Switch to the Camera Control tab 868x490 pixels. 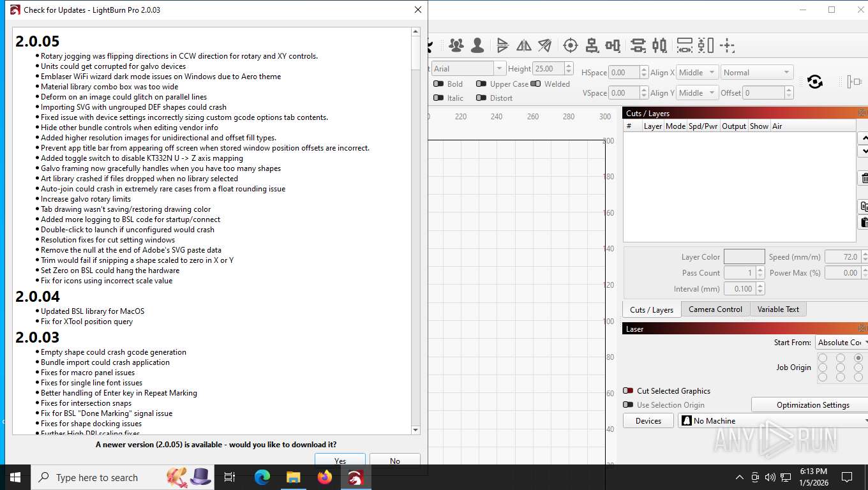pos(715,309)
